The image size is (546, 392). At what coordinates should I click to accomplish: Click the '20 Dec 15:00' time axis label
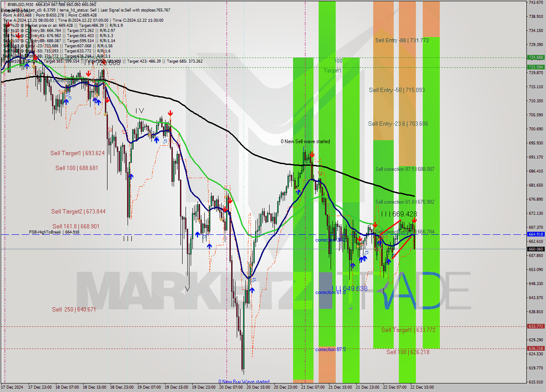258,387
